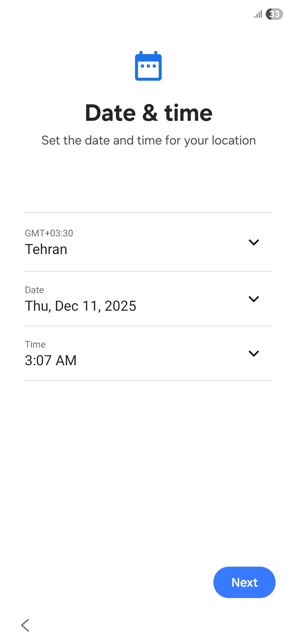Tap the small "Date" field label
Viewport: 297px width, 644px height.
click(34, 290)
